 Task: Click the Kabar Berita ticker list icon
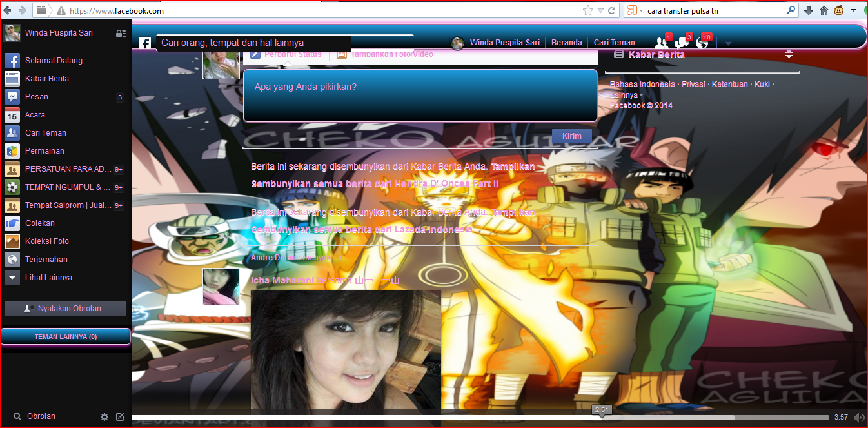point(618,55)
